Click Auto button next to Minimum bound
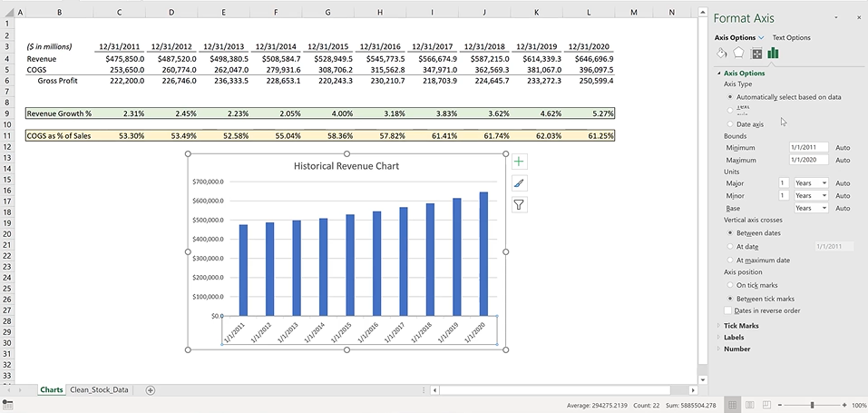The width and height of the screenshot is (868, 413). (843, 147)
